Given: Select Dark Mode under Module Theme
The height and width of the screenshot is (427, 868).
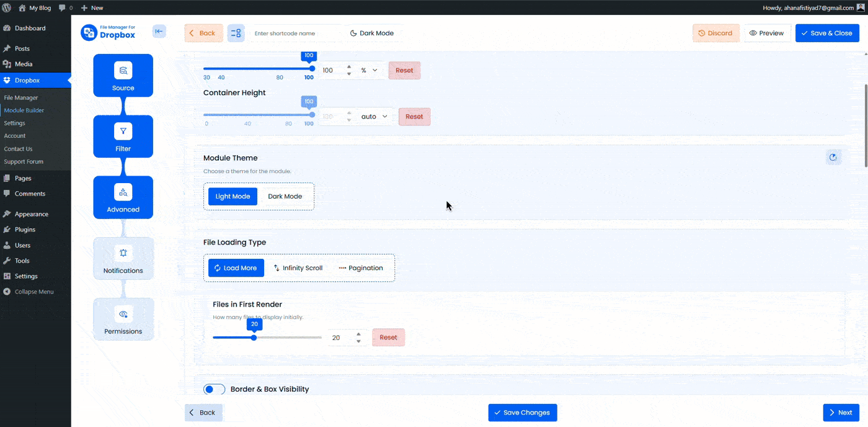Looking at the screenshot, I should tap(285, 196).
